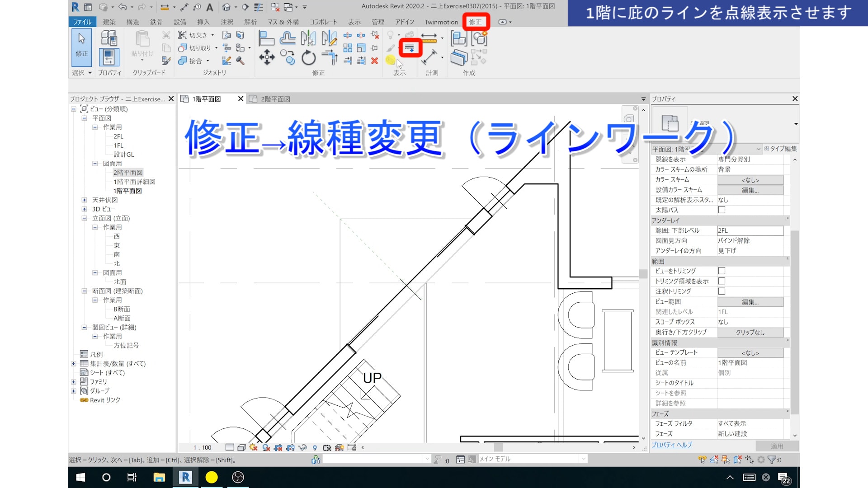
Task: Check the ビューをトリミング checkbox
Action: click(x=722, y=271)
